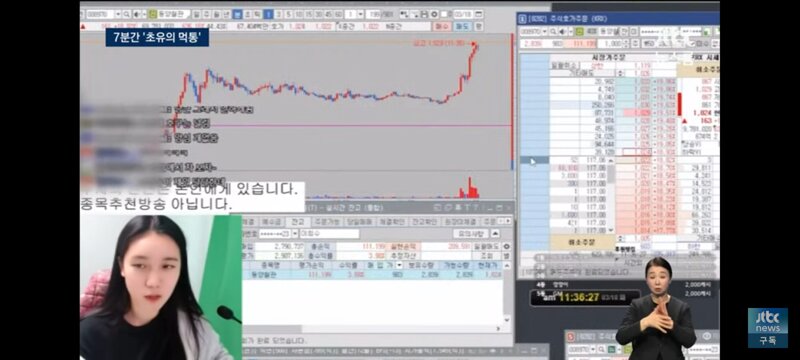Select the 동양철관 holdings row

pyautogui.click(x=372, y=275)
